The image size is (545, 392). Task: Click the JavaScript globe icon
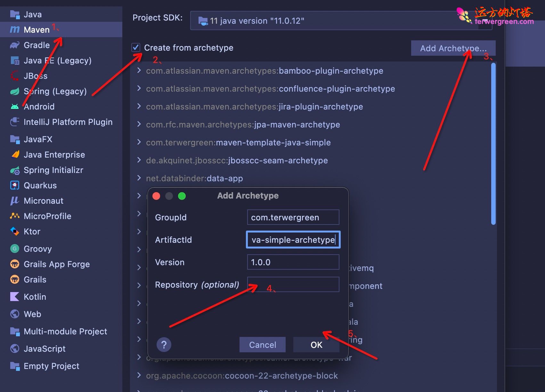point(15,348)
